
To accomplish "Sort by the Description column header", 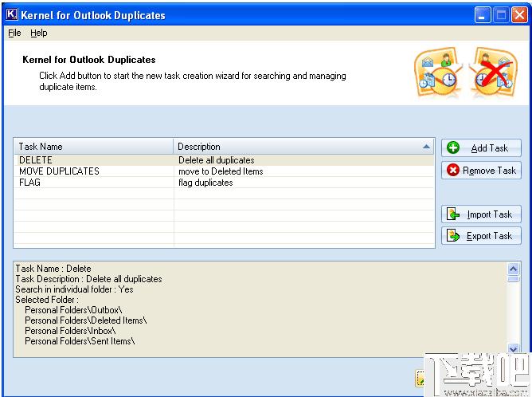I will [x=303, y=147].
